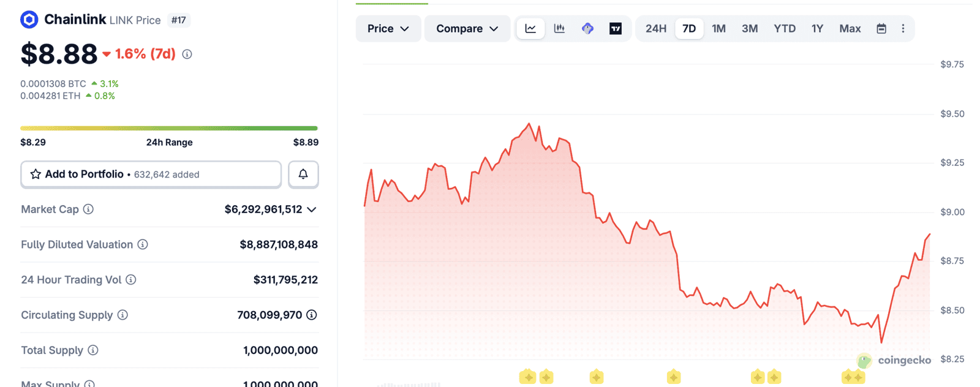980x387 pixels.
Task: Switch to line chart view
Action: point(530,29)
